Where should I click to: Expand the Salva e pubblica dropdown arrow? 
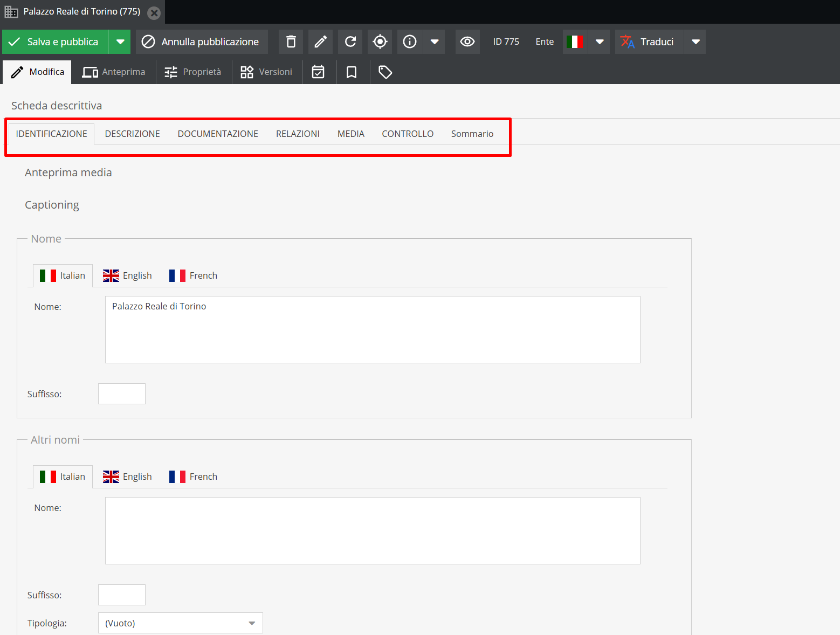120,42
